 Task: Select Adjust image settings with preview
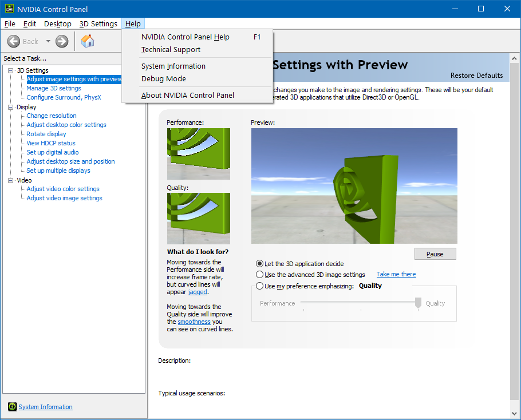pyautogui.click(x=74, y=79)
